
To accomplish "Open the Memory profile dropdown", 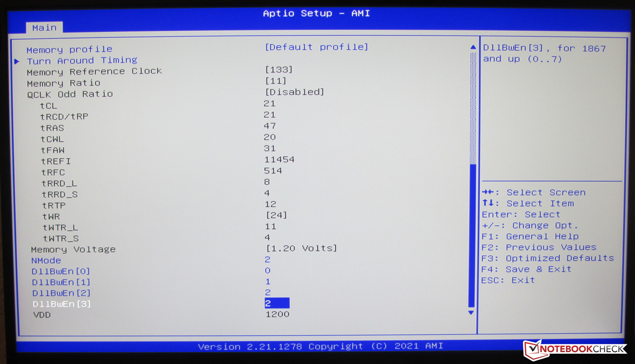I will [316, 47].
